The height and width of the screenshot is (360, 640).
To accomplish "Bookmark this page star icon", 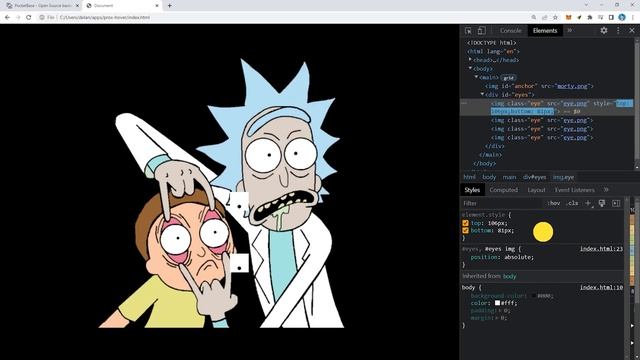I will pyautogui.click(x=555, y=18).
